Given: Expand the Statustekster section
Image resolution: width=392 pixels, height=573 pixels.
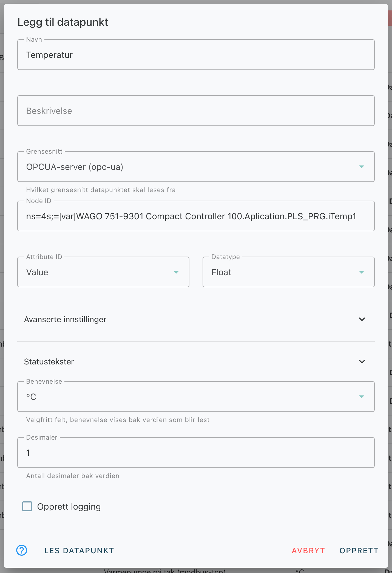Looking at the screenshot, I should click(196, 362).
